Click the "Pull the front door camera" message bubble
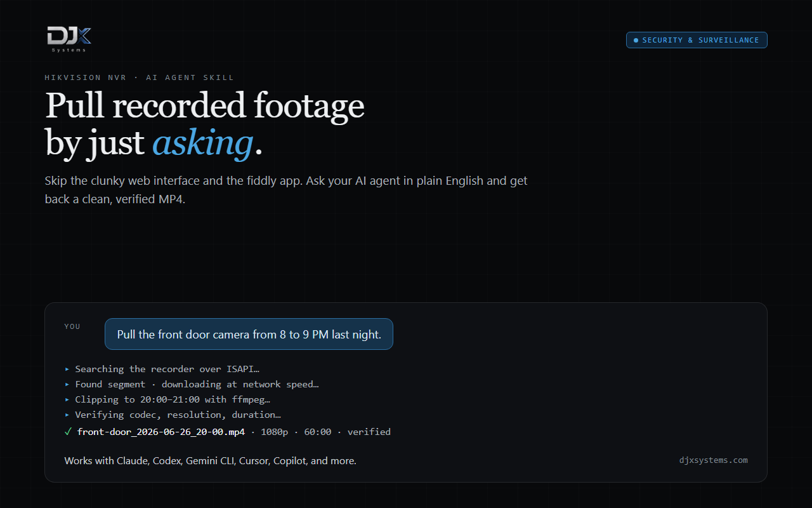The image size is (812, 508). coord(249,334)
